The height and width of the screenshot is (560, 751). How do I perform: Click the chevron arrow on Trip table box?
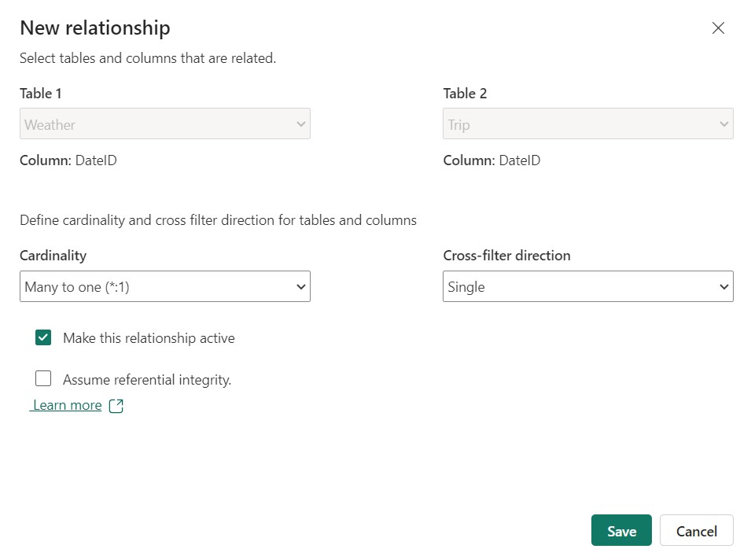(723, 124)
